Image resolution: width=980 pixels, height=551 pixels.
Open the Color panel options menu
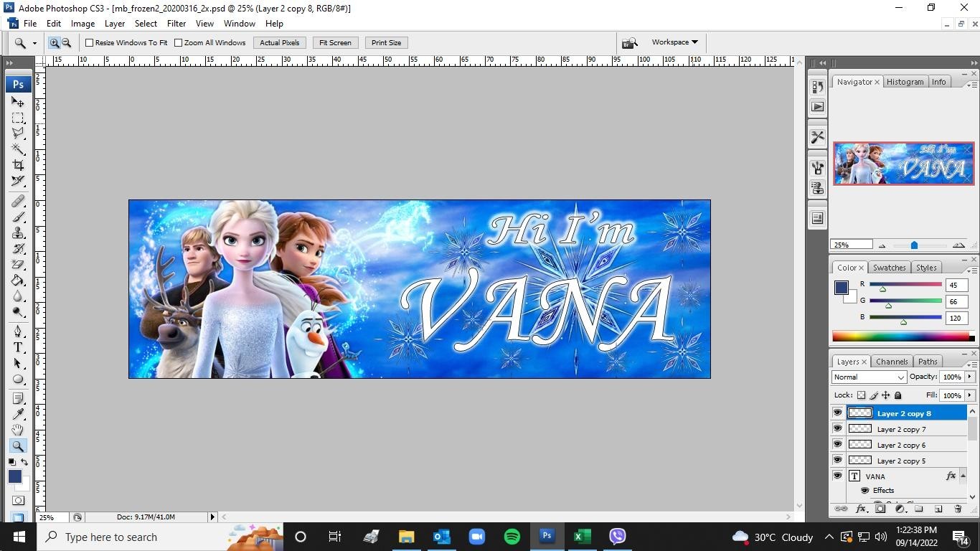pyautogui.click(x=973, y=270)
